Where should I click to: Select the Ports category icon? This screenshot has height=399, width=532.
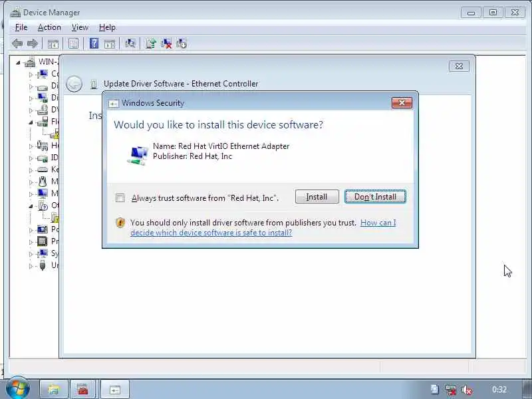43,229
